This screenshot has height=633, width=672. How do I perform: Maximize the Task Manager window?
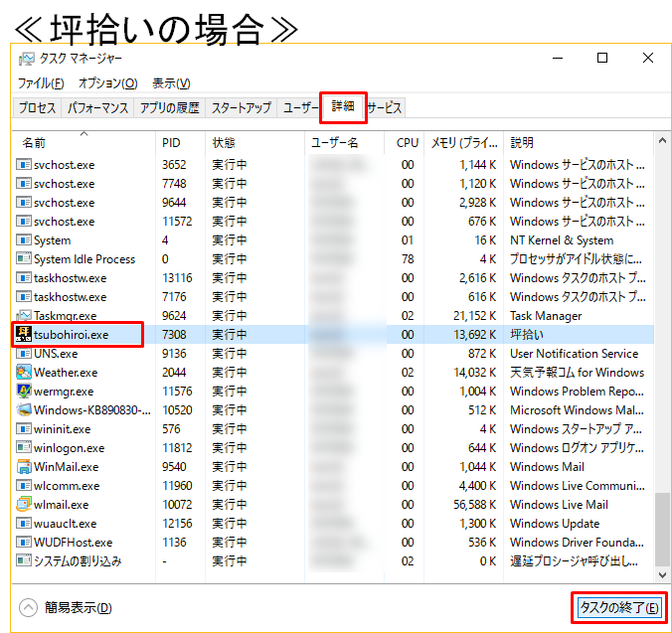602,58
